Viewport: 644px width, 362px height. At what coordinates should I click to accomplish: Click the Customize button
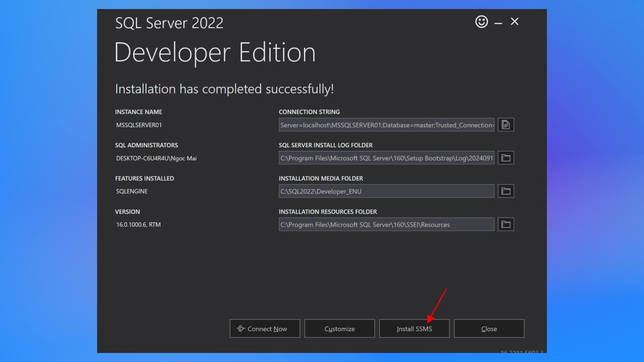340,329
